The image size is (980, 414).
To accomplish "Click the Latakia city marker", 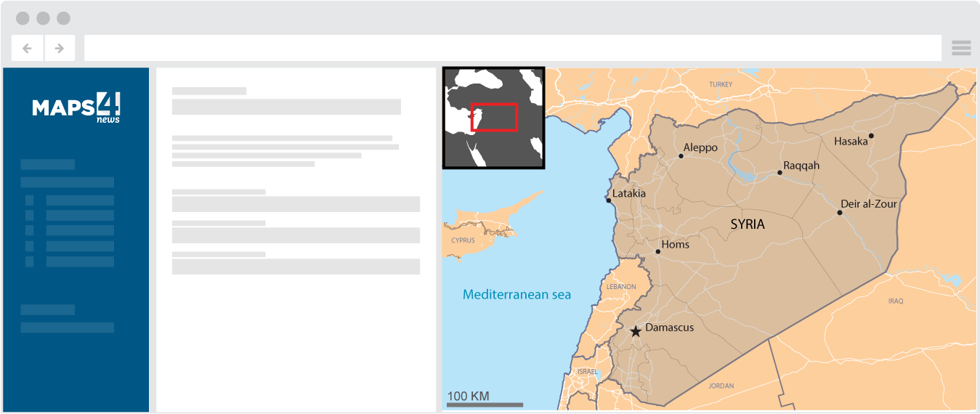I will pos(609,200).
